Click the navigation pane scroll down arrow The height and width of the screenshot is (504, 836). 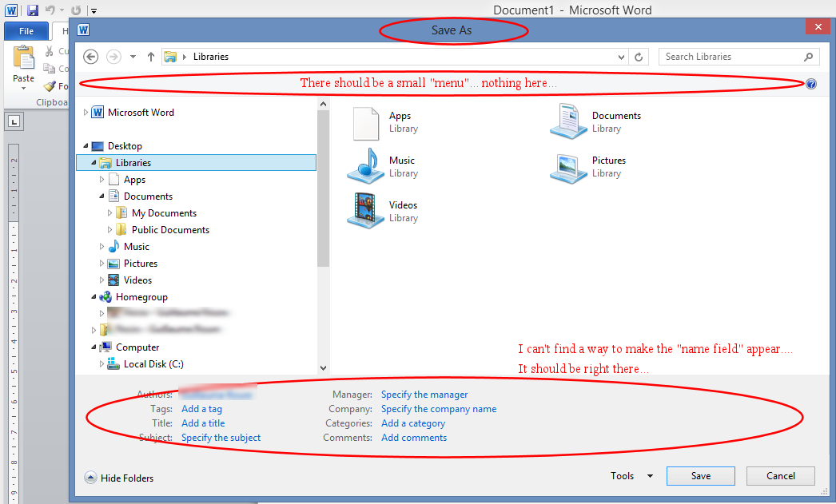click(323, 367)
